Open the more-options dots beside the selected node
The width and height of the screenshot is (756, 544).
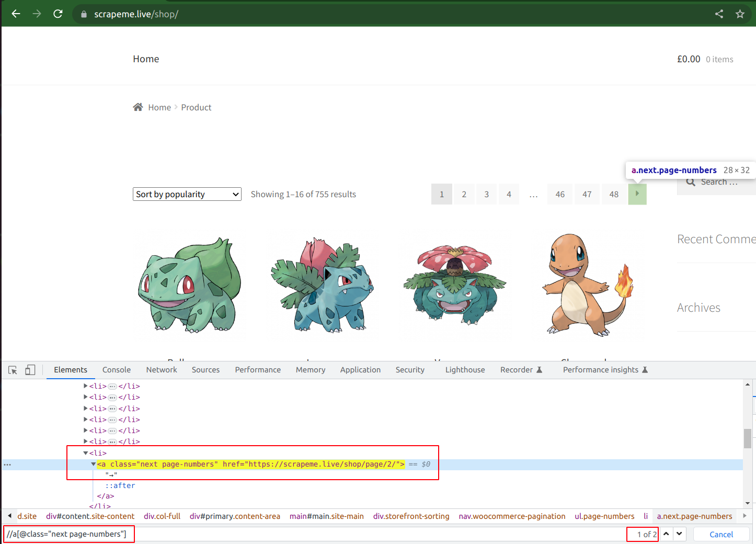[x=7, y=464]
